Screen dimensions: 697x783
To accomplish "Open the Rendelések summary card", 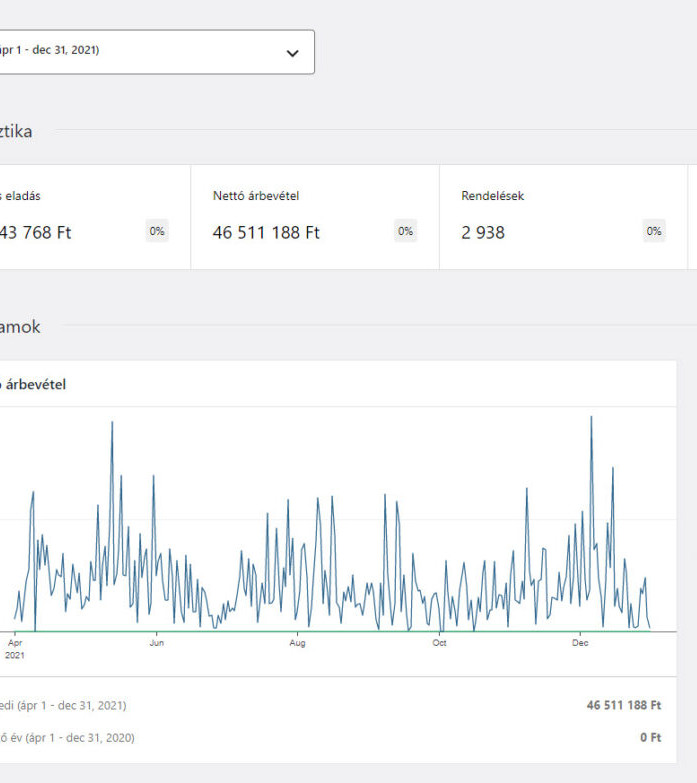I will 563,217.
